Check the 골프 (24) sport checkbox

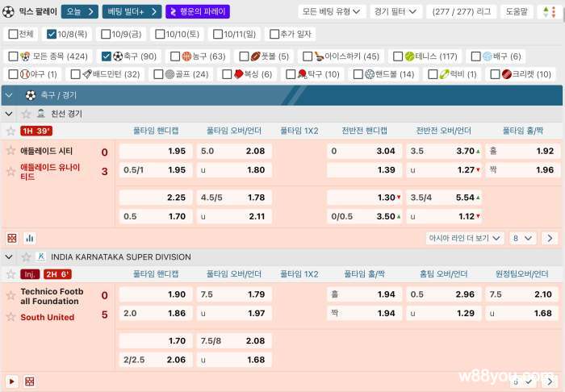[x=158, y=74]
